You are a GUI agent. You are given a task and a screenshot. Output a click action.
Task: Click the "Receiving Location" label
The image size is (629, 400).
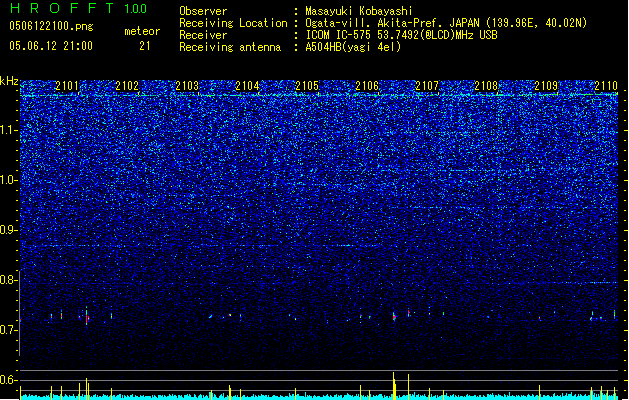(x=233, y=23)
